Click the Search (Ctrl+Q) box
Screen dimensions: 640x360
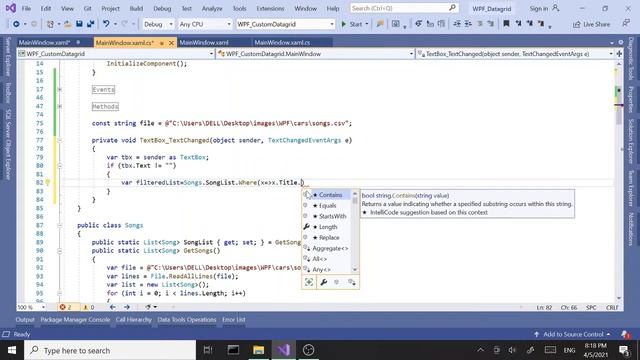point(404,8)
